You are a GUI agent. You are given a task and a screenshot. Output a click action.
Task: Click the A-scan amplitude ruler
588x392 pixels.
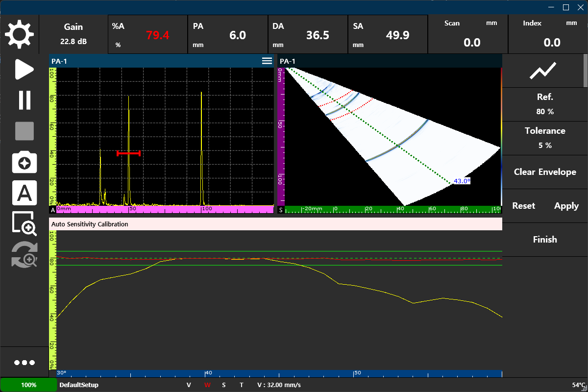pos(52,136)
